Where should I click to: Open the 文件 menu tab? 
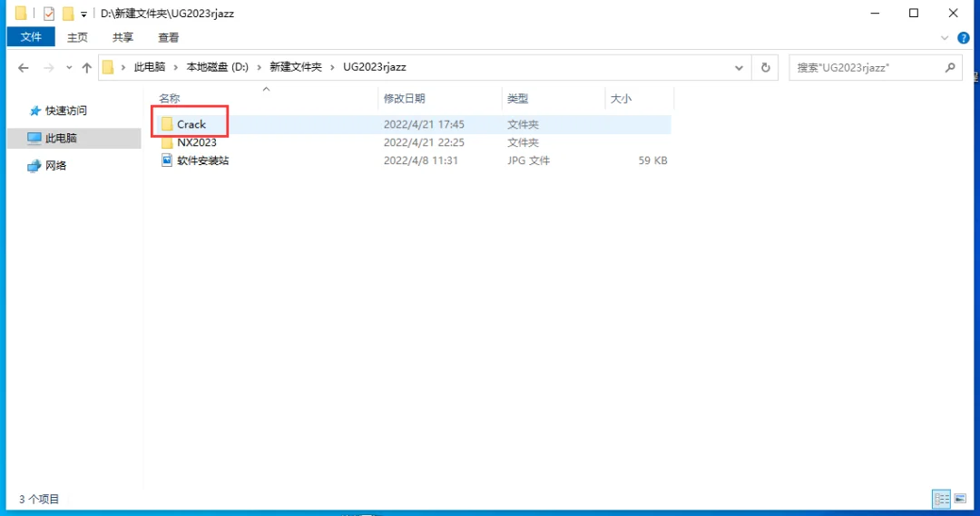pos(31,37)
